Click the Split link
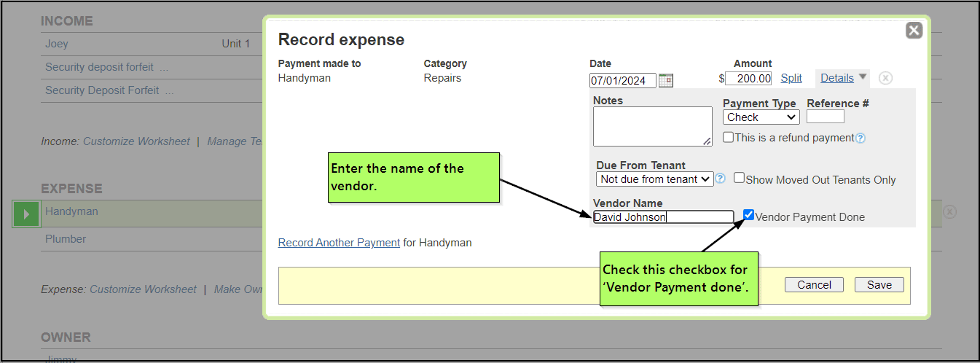Viewport: 980px width, 363px height. point(791,78)
